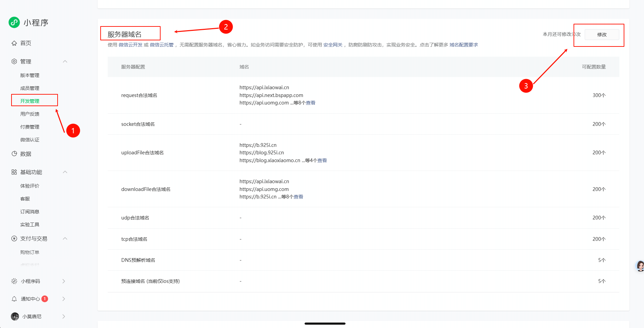
Task: Click 5个 in DNS预解析域名 row
Action: tap(602, 260)
